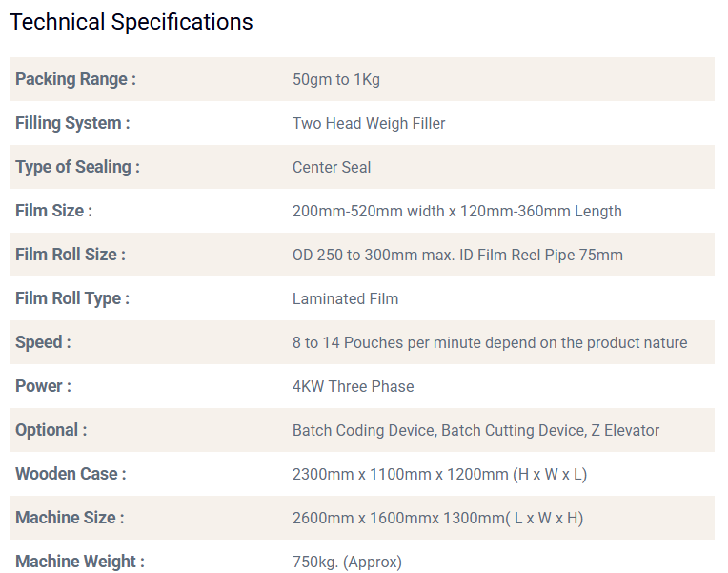728x573 pixels.
Task: Click the 8 to 14 Pouches speed value
Action: point(489,342)
